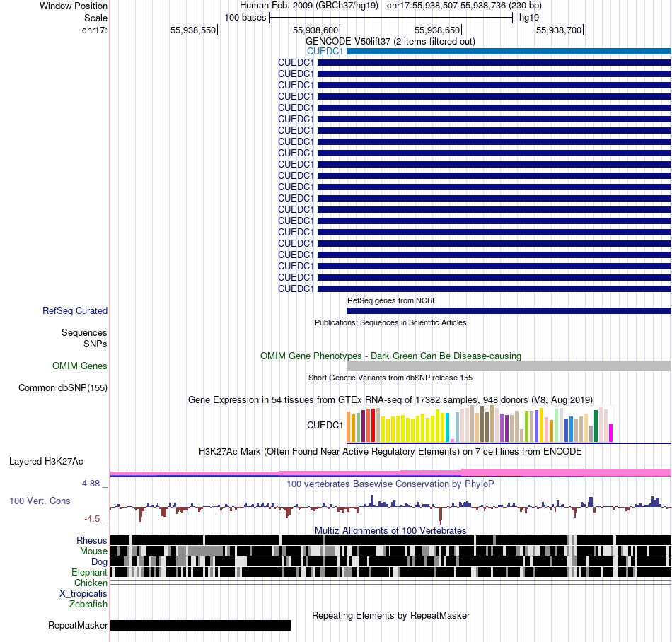The width and height of the screenshot is (672, 642).
Task: Click the Chicken species label
Action: coord(91,583)
